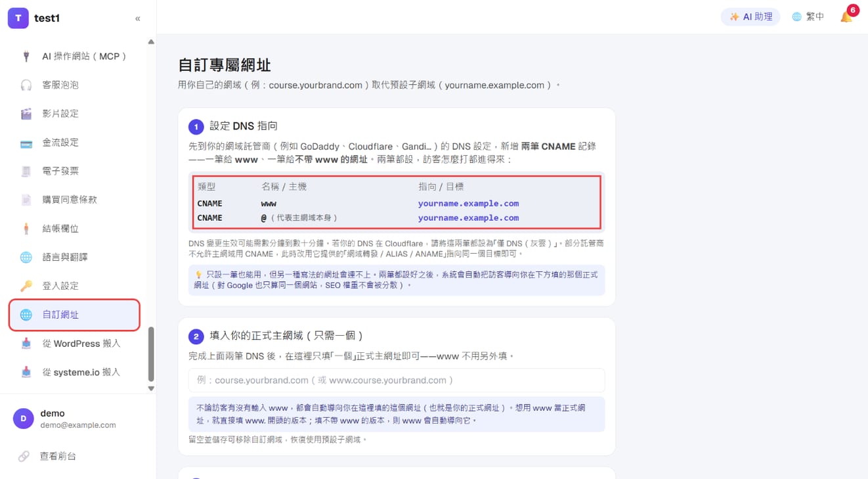868x479 pixels.
Task: Click the @ row's yourname.example.com target
Action: (468, 218)
